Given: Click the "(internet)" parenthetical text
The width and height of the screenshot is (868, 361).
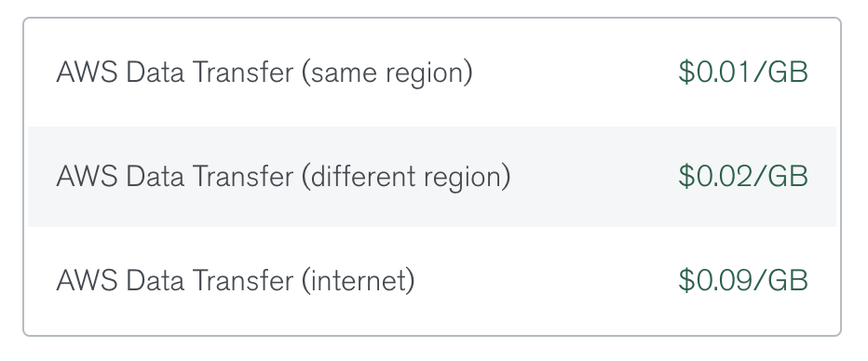Looking at the screenshot, I should (x=359, y=281).
